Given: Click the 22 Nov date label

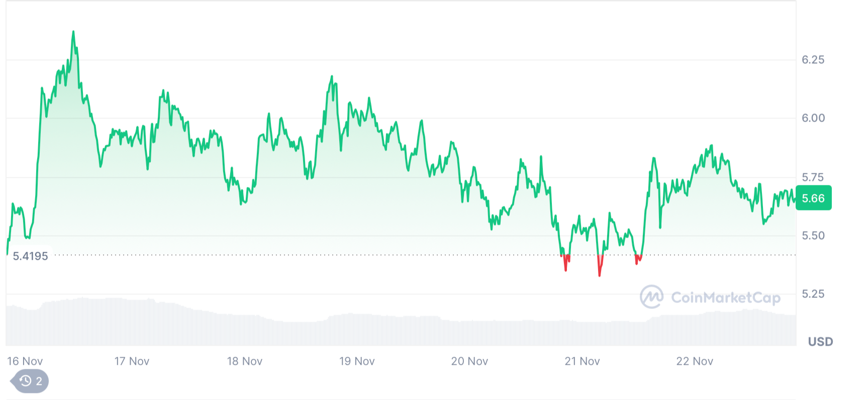Looking at the screenshot, I should point(695,361).
